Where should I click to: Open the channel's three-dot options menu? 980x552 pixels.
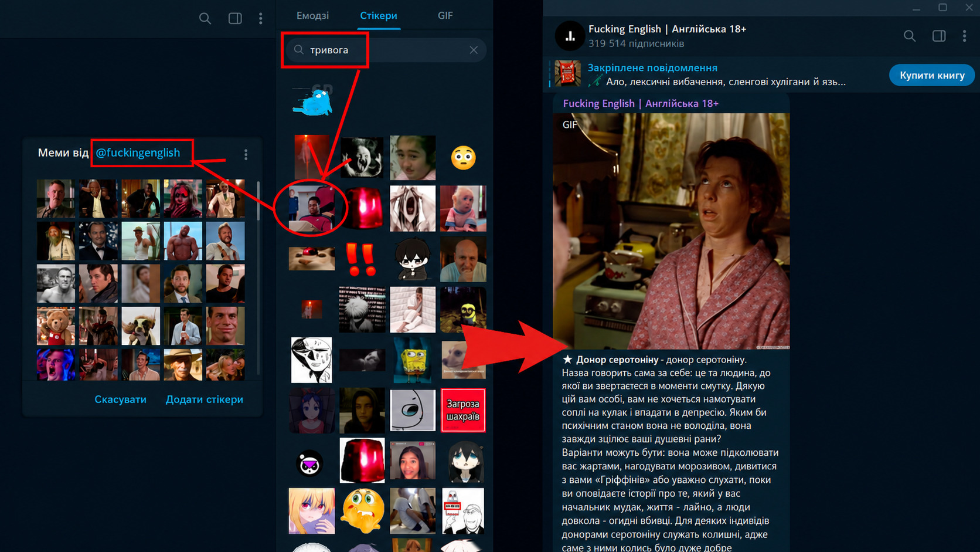click(x=964, y=36)
